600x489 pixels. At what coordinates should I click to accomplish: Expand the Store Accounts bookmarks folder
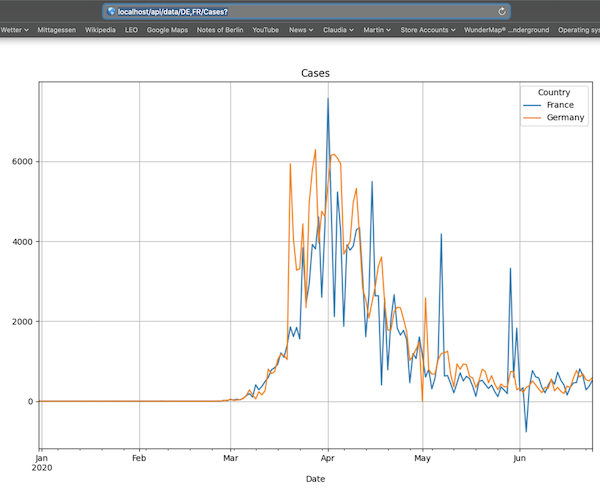pos(428,30)
